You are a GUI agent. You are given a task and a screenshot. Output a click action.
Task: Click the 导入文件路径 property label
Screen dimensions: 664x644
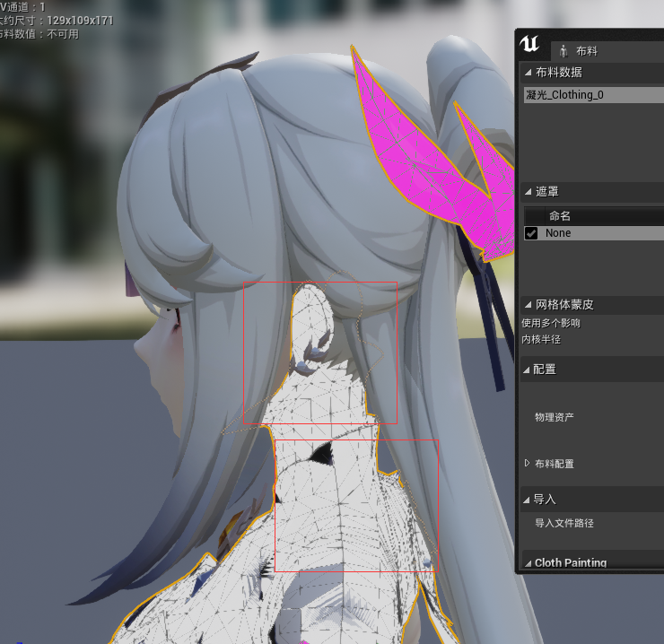(564, 523)
